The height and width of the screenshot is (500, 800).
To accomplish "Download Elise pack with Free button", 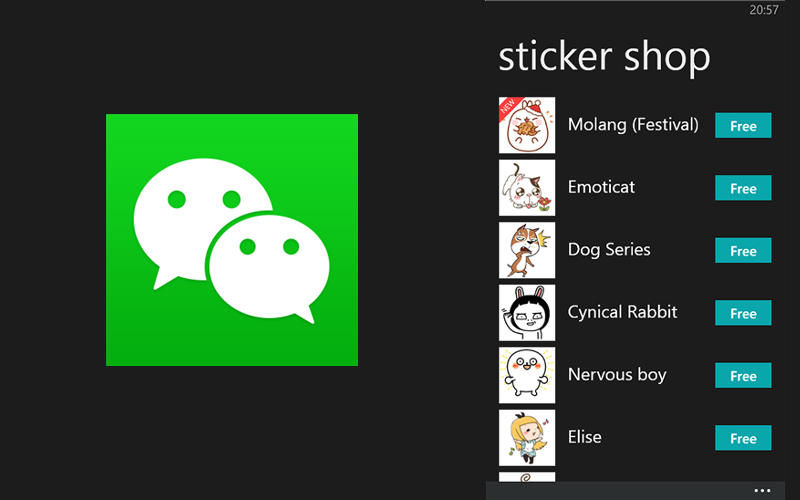I will click(743, 438).
